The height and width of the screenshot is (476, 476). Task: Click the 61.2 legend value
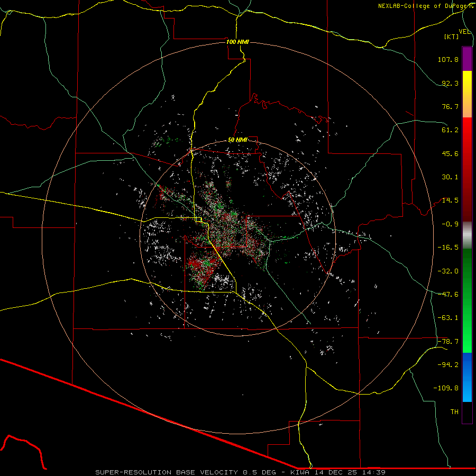(x=450, y=130)
